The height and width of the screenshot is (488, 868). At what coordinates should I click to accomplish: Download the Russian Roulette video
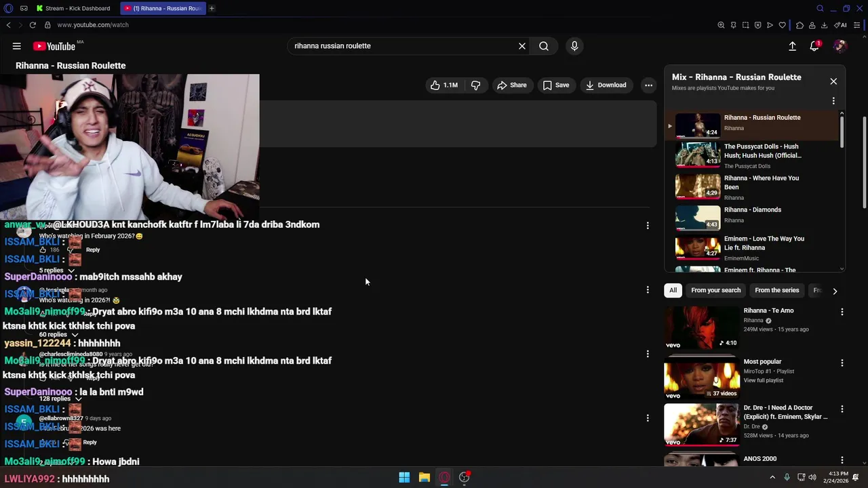tap(606, 85)
